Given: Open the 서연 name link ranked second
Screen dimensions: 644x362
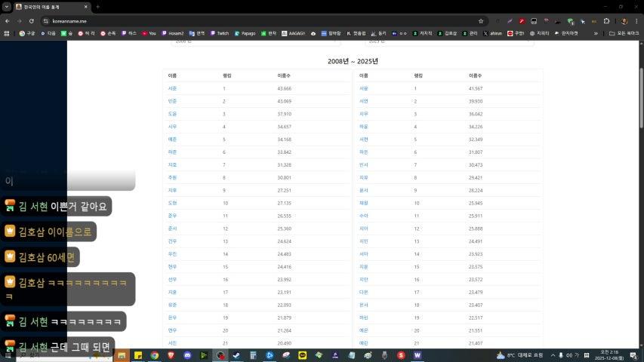Looking at the screenshot, I should [364, 101].
